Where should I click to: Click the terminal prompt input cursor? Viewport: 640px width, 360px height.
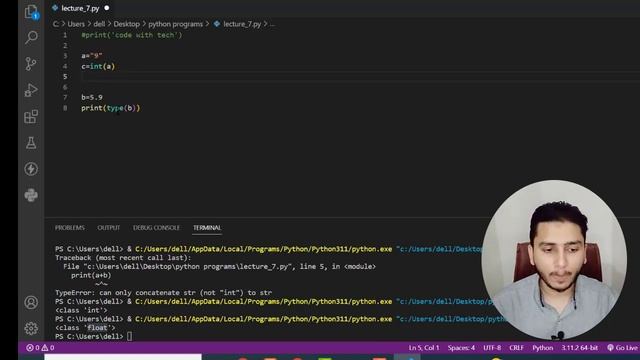coord(129,336)
